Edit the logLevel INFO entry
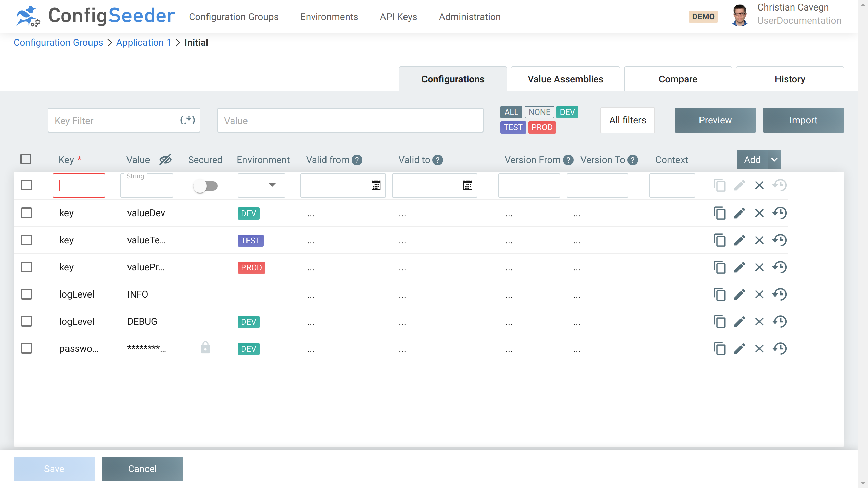 point(739,294)
